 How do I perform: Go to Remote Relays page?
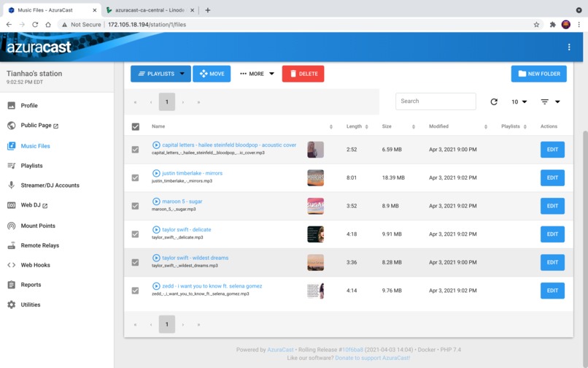click(39, 245)
